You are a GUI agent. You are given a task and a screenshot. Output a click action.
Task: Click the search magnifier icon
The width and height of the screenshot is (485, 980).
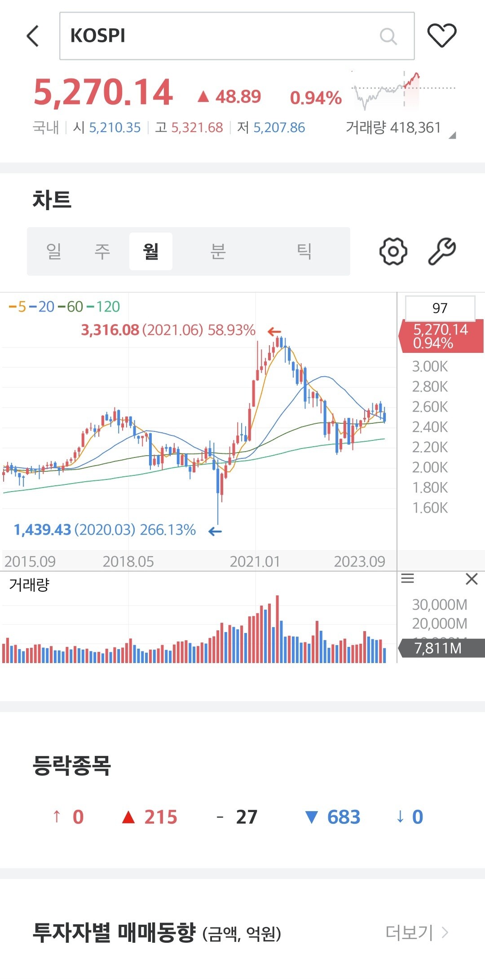tap(388, 36)
